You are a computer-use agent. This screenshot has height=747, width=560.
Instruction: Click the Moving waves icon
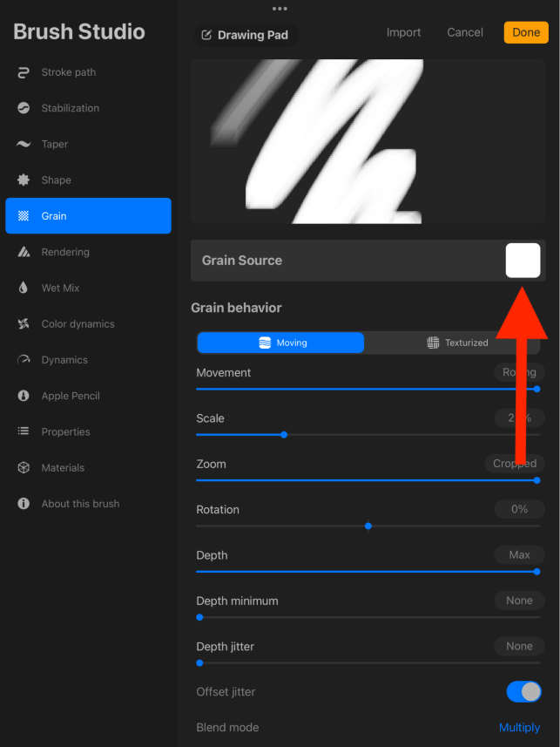[265, 343]
